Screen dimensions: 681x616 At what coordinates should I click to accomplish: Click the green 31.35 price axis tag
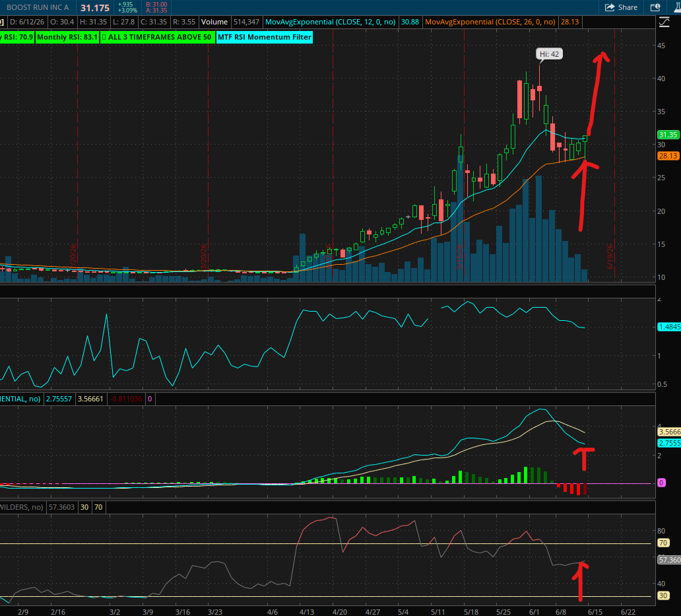pos(668,135)
